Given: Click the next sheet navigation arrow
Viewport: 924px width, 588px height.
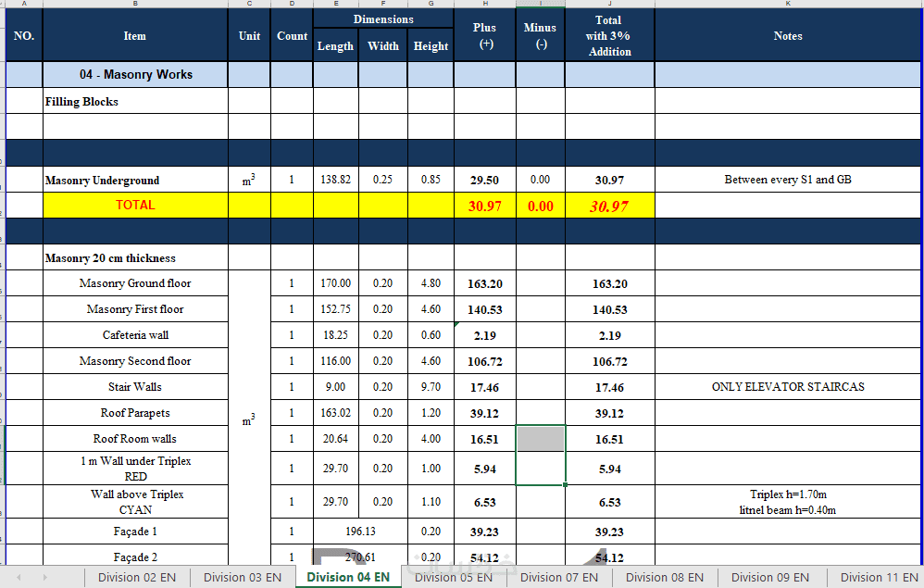Looking at the screenshot, I should click(x=44, y=578).
